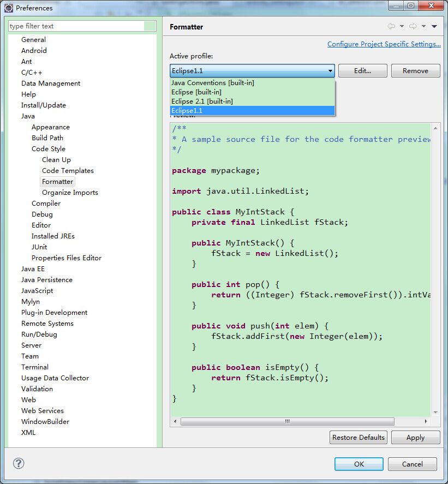This screenshot has height=484, width=448.
Task: Click the back navigation arrow icon
Action: click(x=391, y=26)
